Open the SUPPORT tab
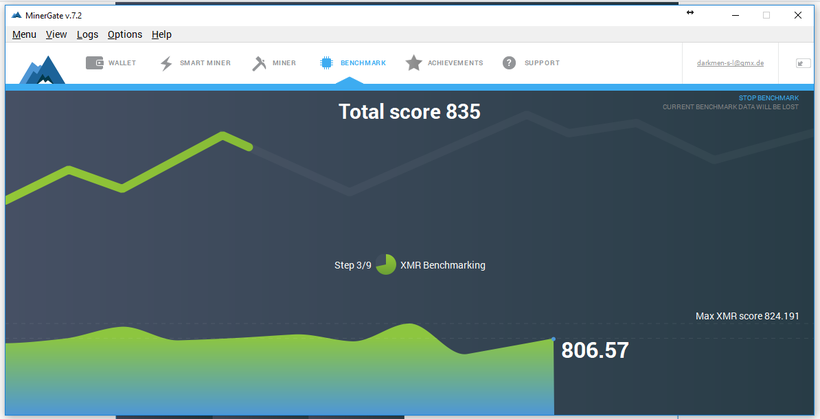The image size is (820, 419). pyautogui.click(x=542, y=63)
